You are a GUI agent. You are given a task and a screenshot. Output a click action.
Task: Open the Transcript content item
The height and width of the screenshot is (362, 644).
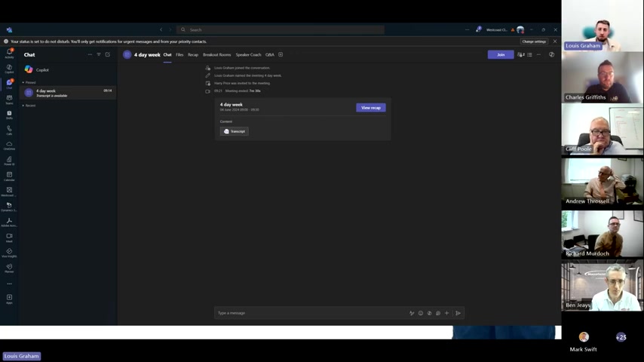pos(235,131)
